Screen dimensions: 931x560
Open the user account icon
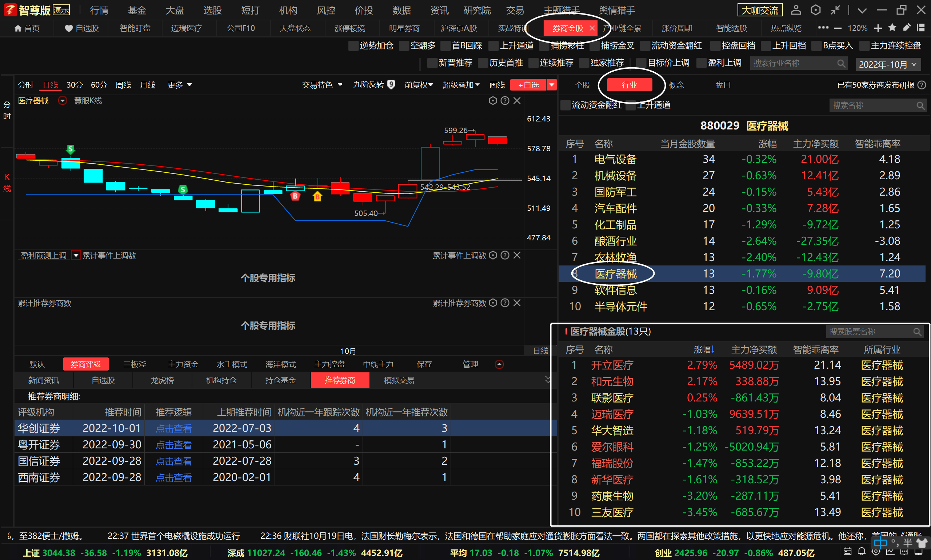click(x=796, y=10)
